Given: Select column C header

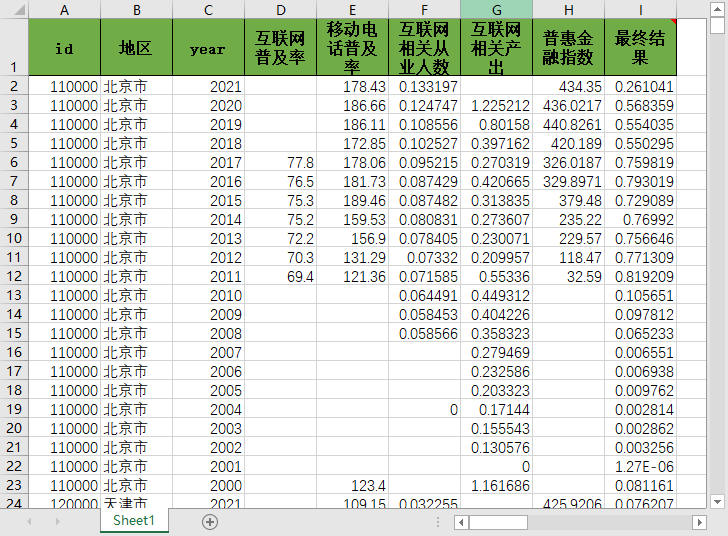Looking at the screenshot, I should [208, 10].
